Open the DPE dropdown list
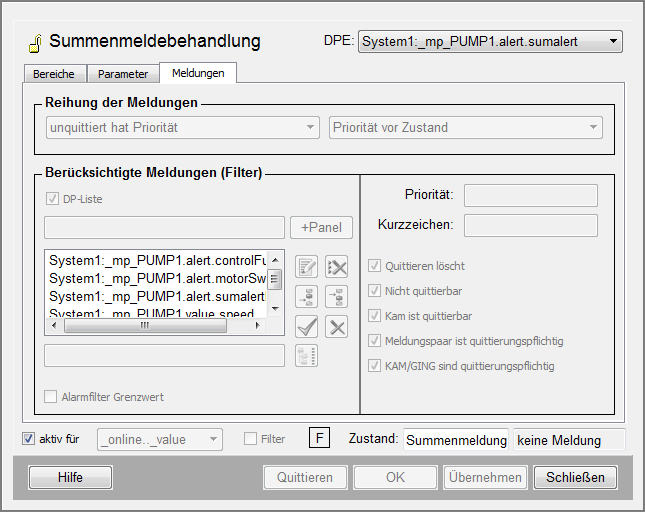The width and height of the screenshot is (645, 512). coord(490,42)
